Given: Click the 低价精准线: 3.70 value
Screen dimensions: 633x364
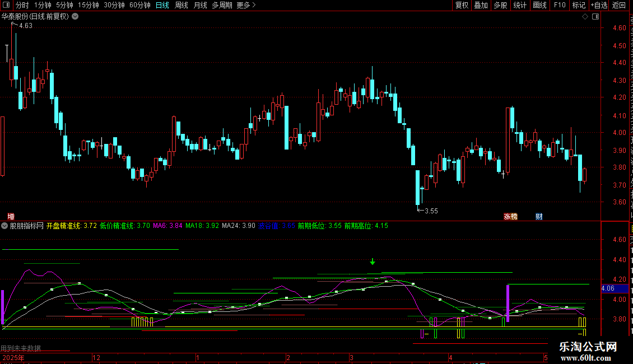Looking at the screenshot, I should click(x=125, y=226).
